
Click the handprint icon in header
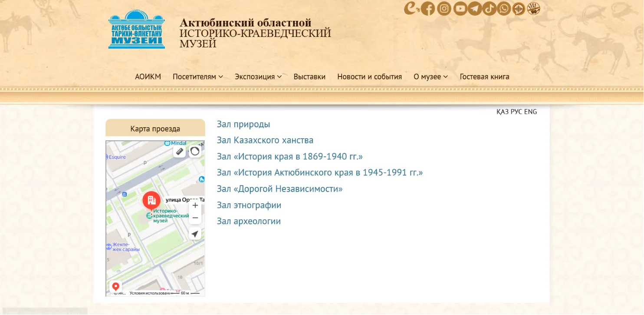533,9
